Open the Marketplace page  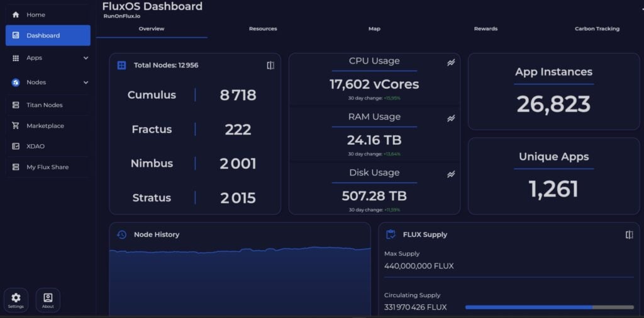pos(48,126)
